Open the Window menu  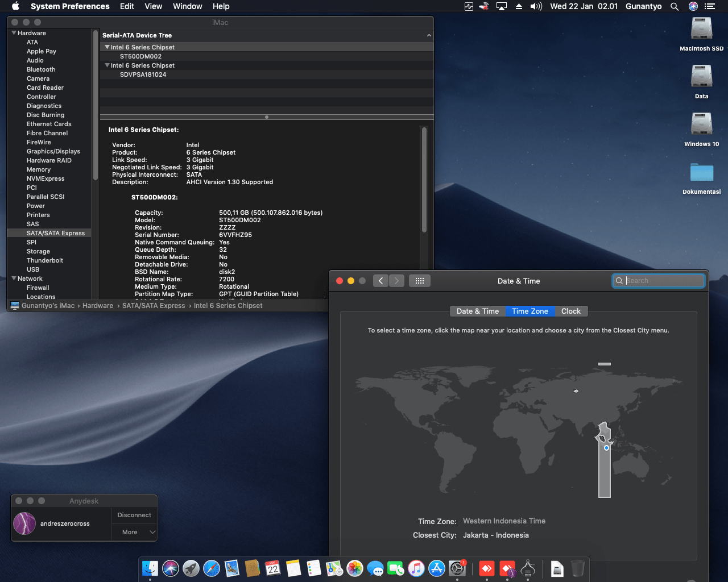(x=187, y=6)
